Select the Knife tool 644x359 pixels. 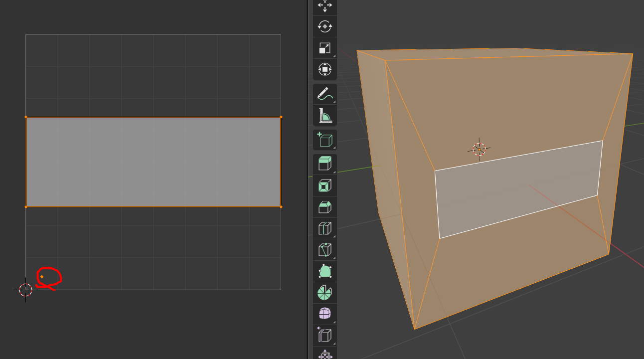coord(325,250)
